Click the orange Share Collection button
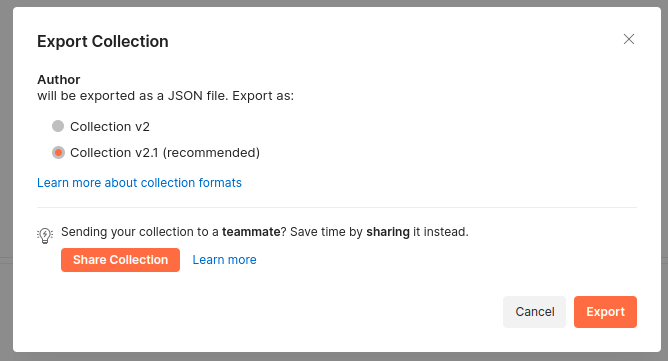The height and width of the screenshot is (361, 668). [120, 260]
